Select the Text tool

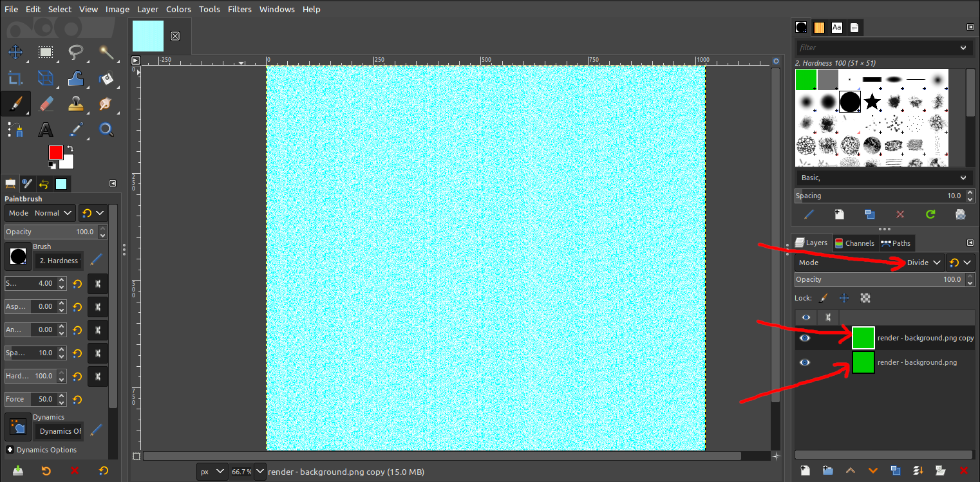[46, 130]
